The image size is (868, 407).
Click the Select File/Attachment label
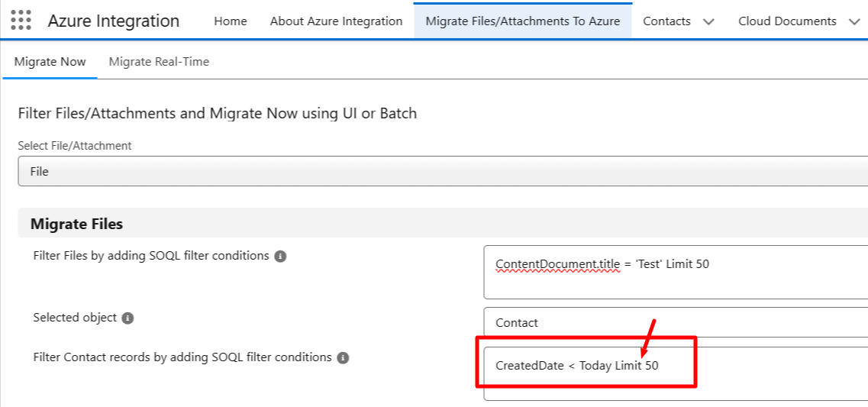pos(75,146)
